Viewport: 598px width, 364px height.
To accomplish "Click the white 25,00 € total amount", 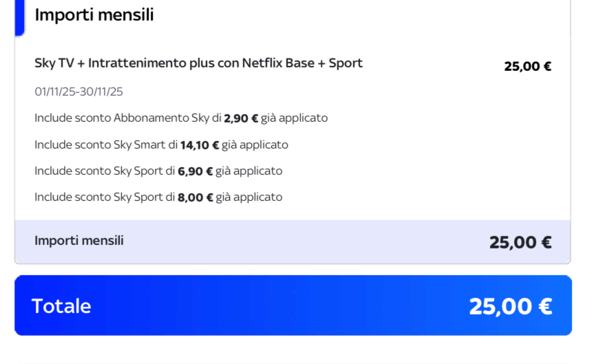I will pyautogui.click(x=510, y=306).
